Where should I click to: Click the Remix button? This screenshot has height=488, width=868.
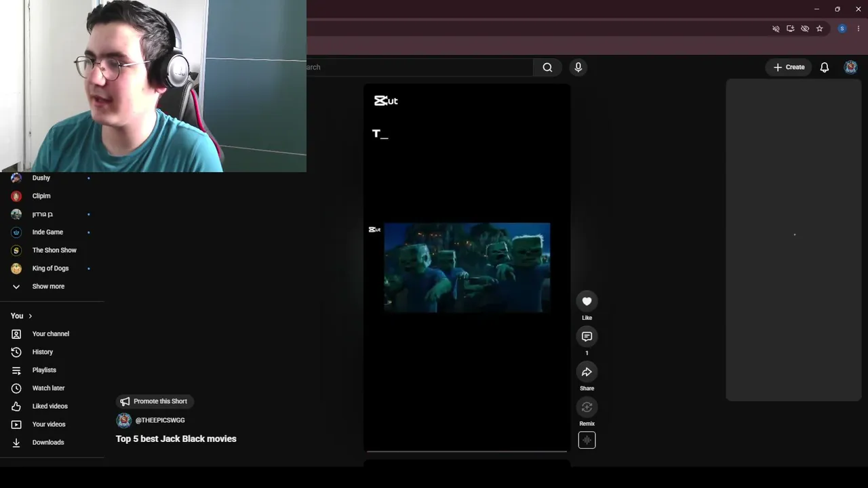point(587,407)
